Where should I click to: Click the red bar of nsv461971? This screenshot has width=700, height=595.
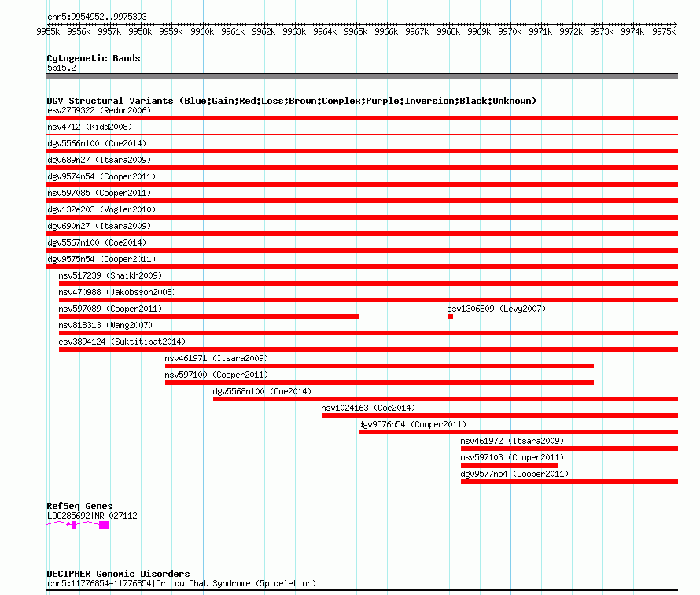379,366
